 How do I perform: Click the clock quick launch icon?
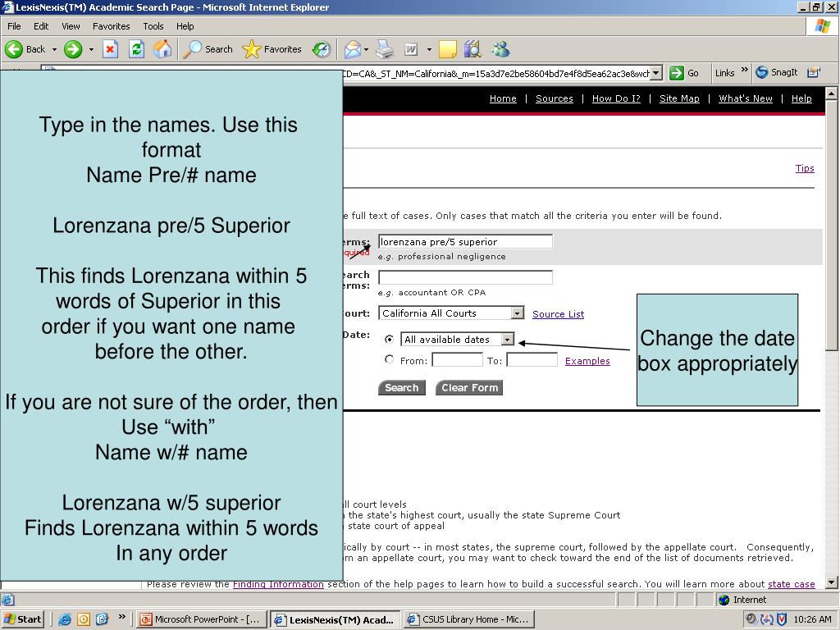point(84,619)
